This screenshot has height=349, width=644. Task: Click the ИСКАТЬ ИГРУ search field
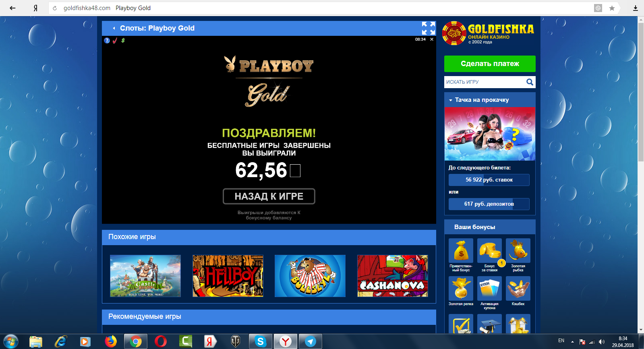pyautogui.click(x=485, y=82)
